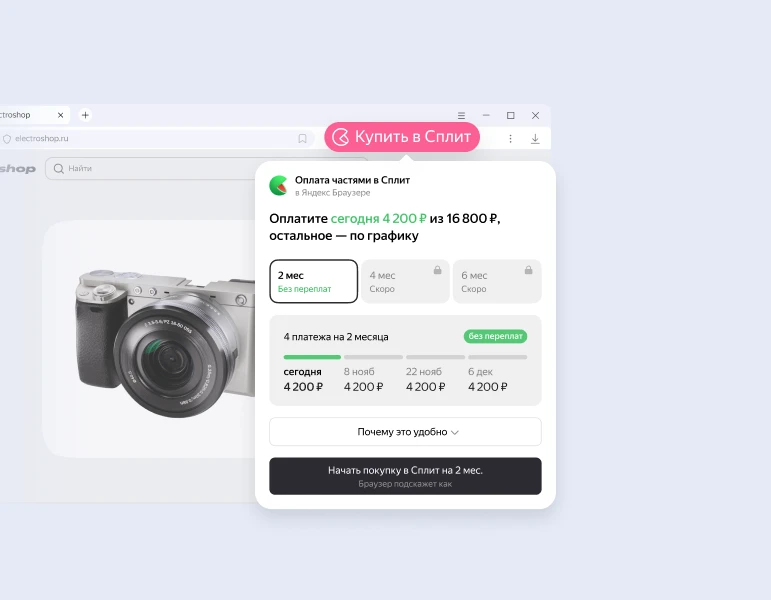This screenshot has width=771, height=600.
Task: Click the 6 дек payment installment
Action: pos(488,379)
